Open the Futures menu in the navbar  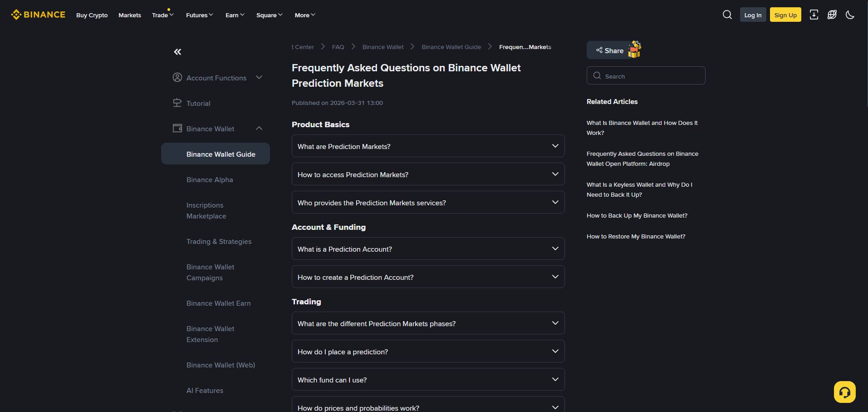point(199,15)
